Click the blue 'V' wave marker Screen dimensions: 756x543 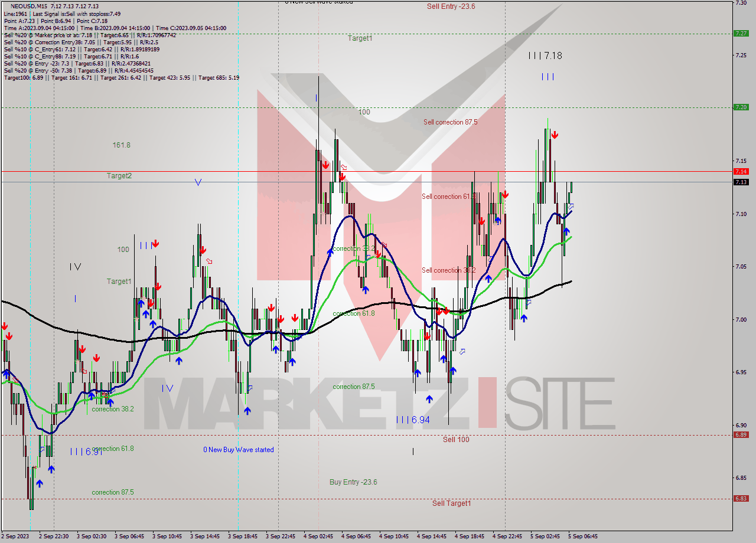tap(198, 183)
